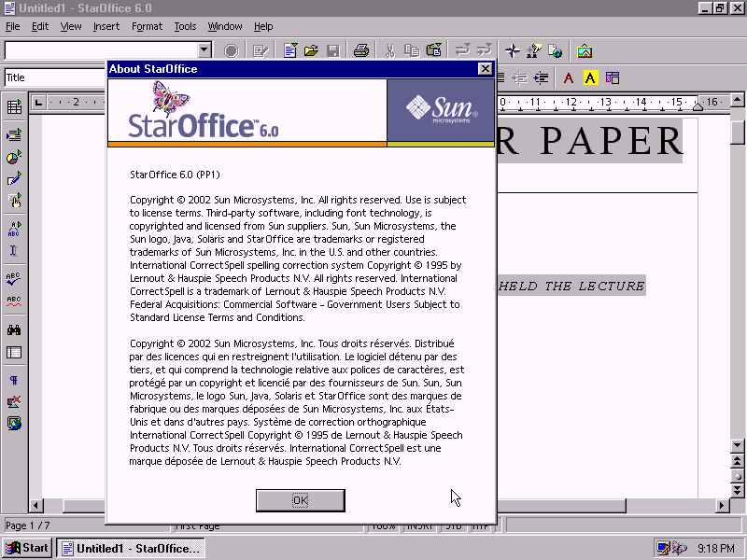Click the Insert table icon in sidebar
747x560 pixels.
pyautogui.click(x=14, y=106)
